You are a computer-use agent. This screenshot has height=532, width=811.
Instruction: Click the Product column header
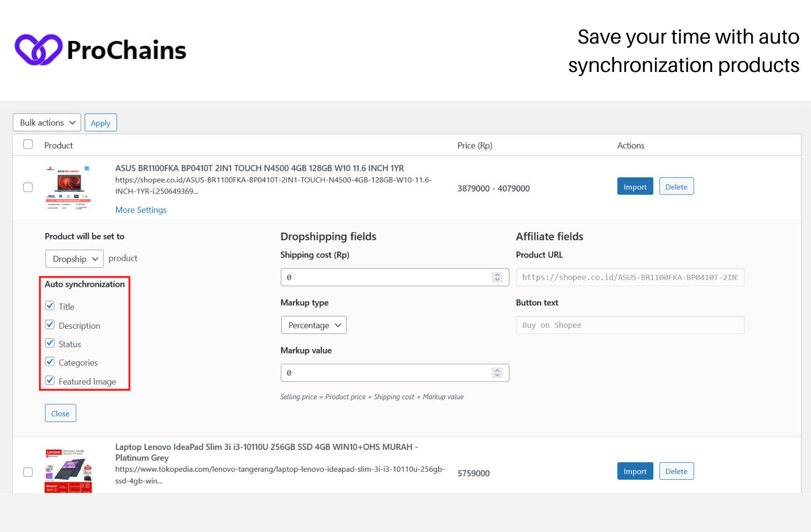point(59,145)
